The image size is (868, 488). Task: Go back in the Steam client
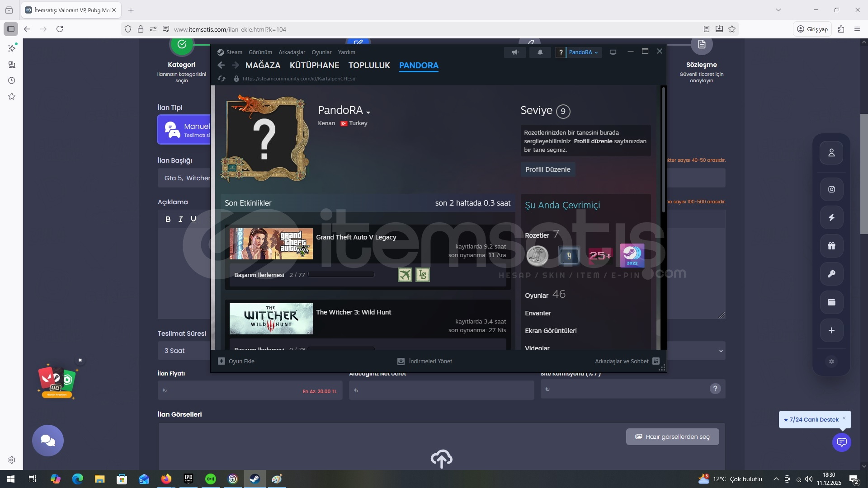(221, 65)
